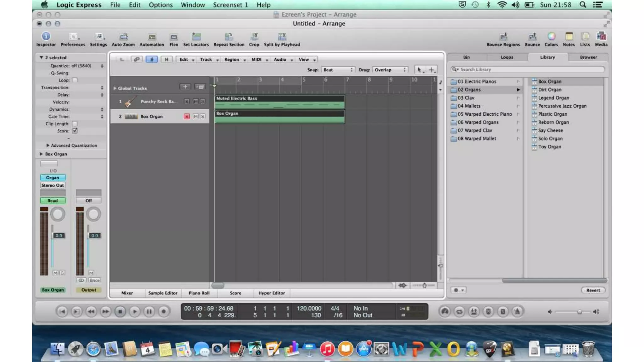Image resolution: width=644 pixels, height=362 pixels.
Task: Expand the Global Tracks disclosure triangle
Action: click(115, 88)
